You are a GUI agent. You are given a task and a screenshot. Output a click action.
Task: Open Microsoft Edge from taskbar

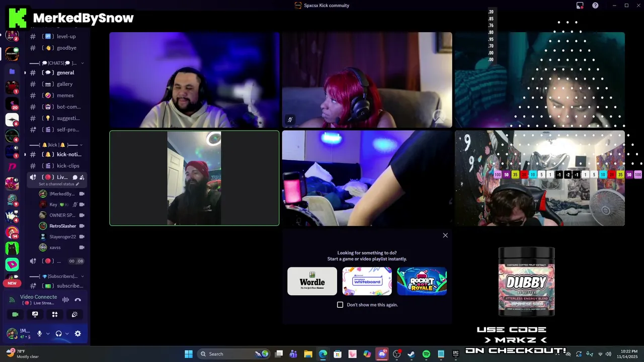point(323,354)
